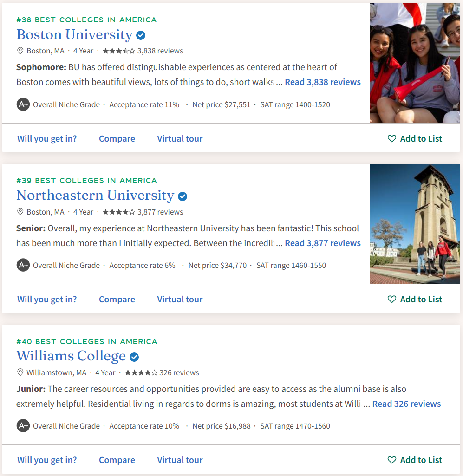Screen dimensions: 463x476
Task: Click the 'Net price $27,551' text
Action: click(222, 105)
